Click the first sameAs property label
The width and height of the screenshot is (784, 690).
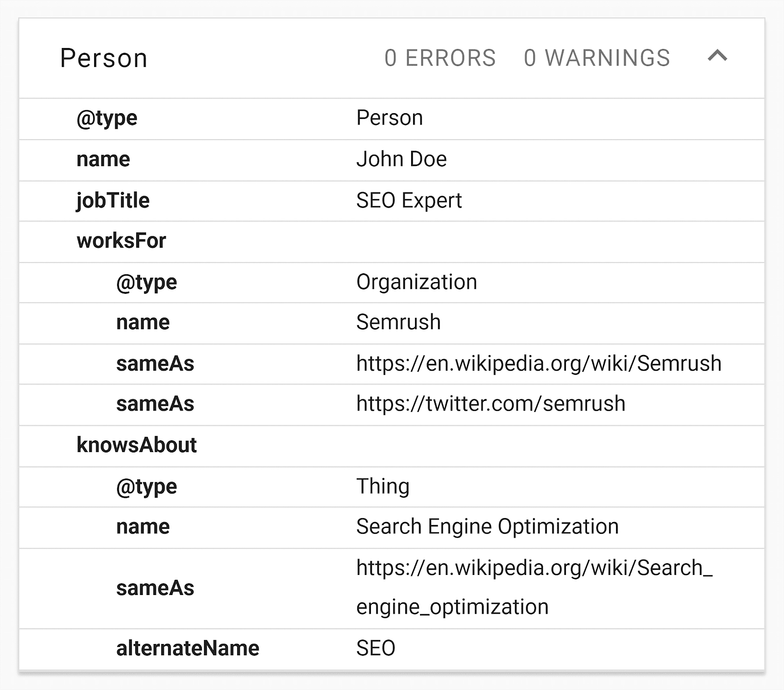click(155, 363)
